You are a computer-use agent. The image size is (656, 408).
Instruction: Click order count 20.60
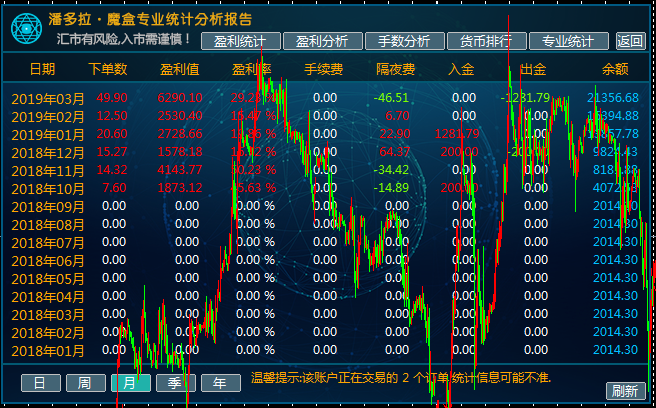tap(112, 134)
